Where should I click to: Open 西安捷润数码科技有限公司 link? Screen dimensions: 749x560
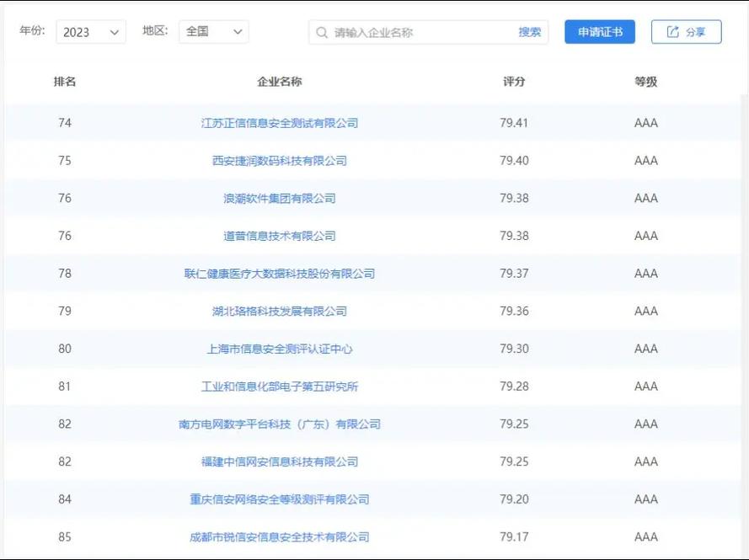(x=280, y=161)
